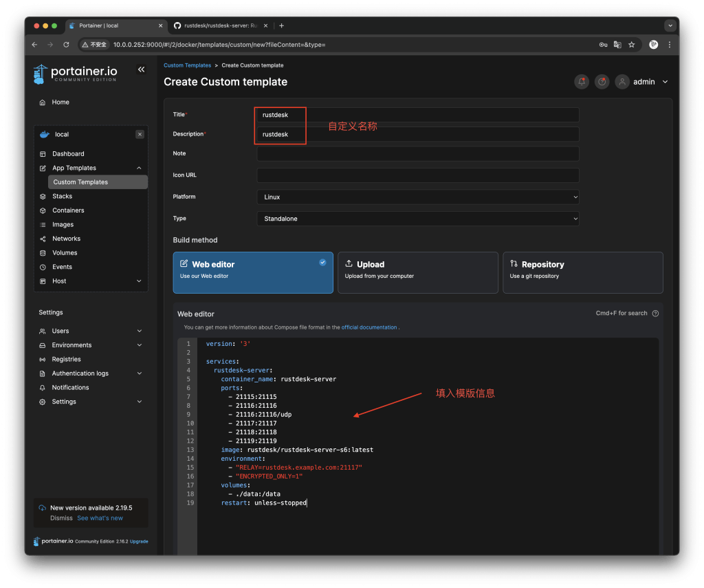This screenshot has width=704, height=588.
Task: Click the browser reload icon
Action: point(66,45)
